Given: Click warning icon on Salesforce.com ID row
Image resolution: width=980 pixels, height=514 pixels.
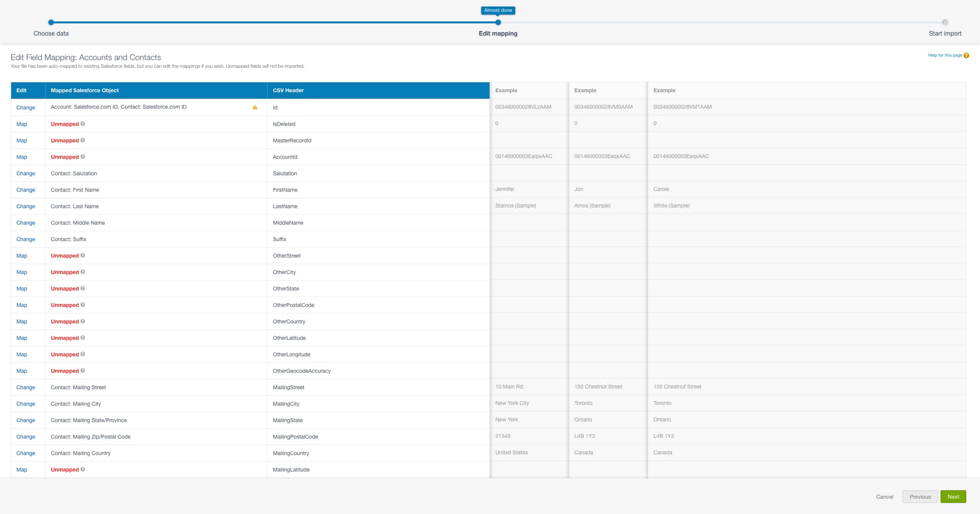Looking at the screenshot, I should (x=255, y=108).
